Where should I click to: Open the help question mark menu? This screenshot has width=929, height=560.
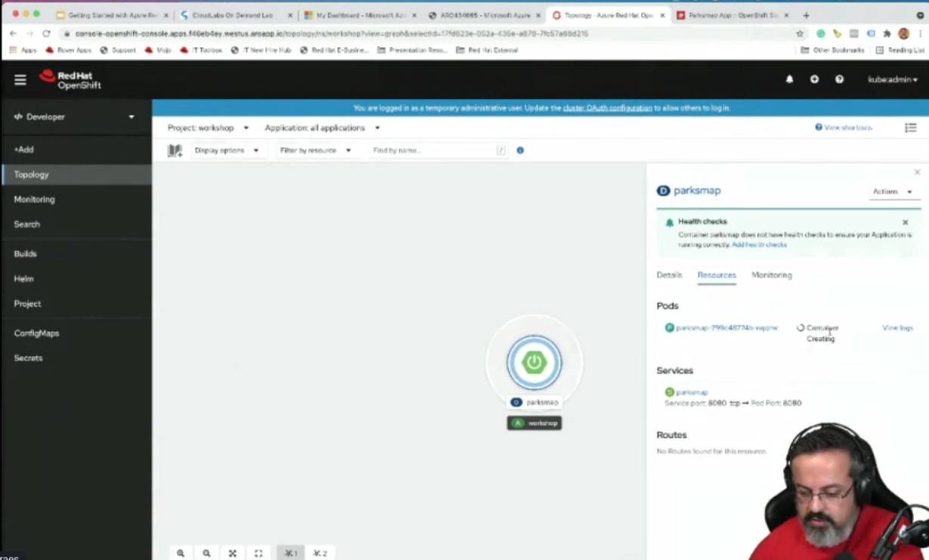click(x=839, y=79)
